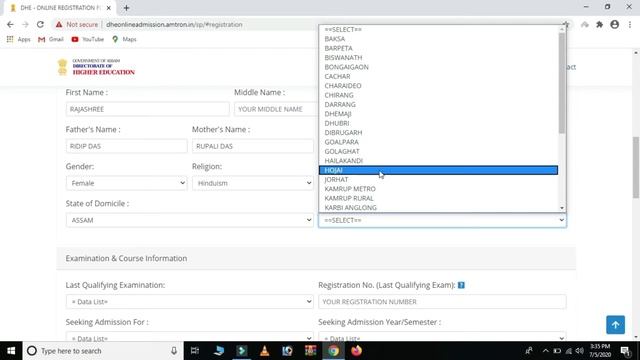Choose BARPETA district option
Screen dimensions: 640x360
(438, 48)
